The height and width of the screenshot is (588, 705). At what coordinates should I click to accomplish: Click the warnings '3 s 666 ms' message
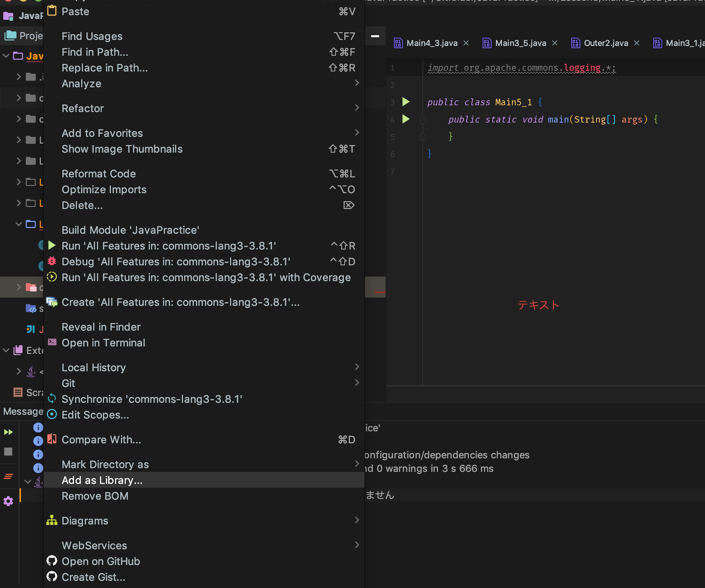tap(429, 468)
